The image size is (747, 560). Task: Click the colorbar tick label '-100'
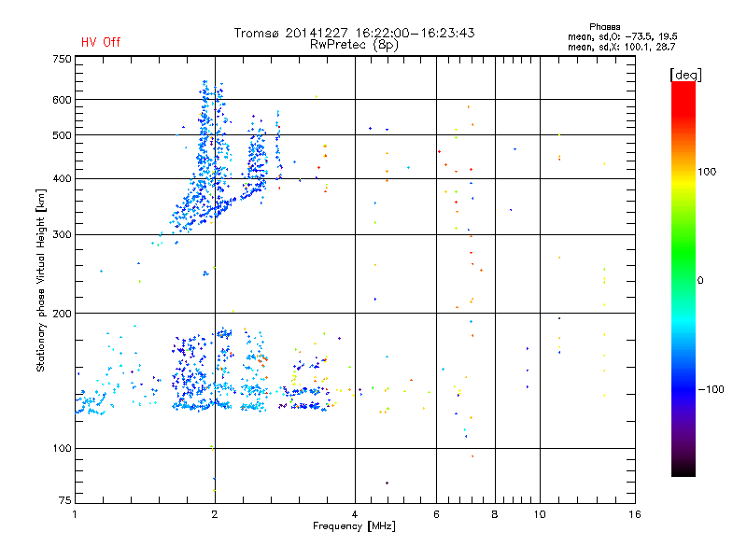pos(712,389)
